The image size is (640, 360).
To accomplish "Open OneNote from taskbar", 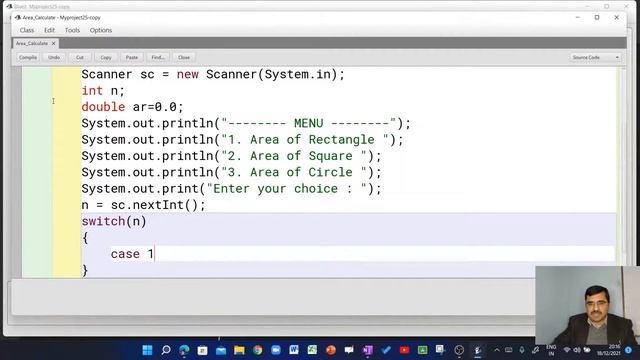I will [367, 350].
